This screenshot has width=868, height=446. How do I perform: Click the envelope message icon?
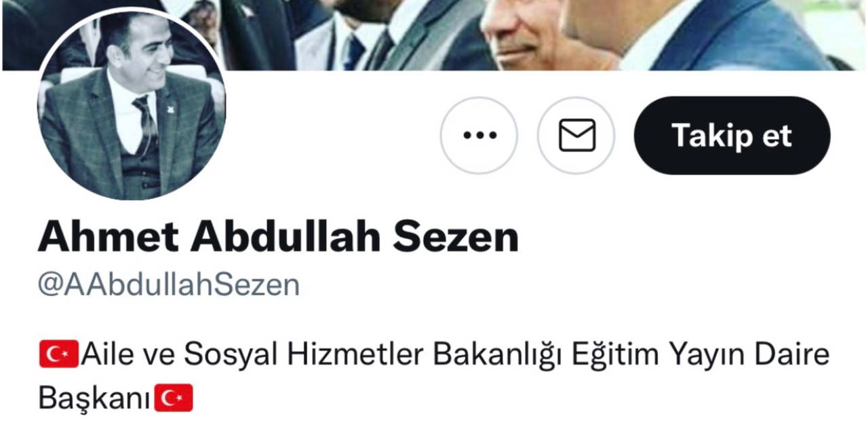pos(576,136)
